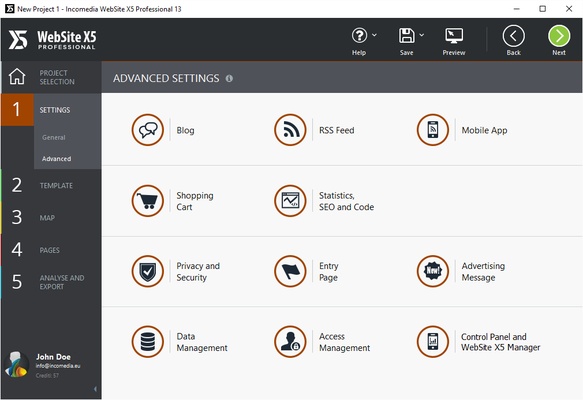The height and width of the screenshot is (400, 583).
Task: Click the Credits: 57 text
Action: pyautogui.click(x=47, y=376)
